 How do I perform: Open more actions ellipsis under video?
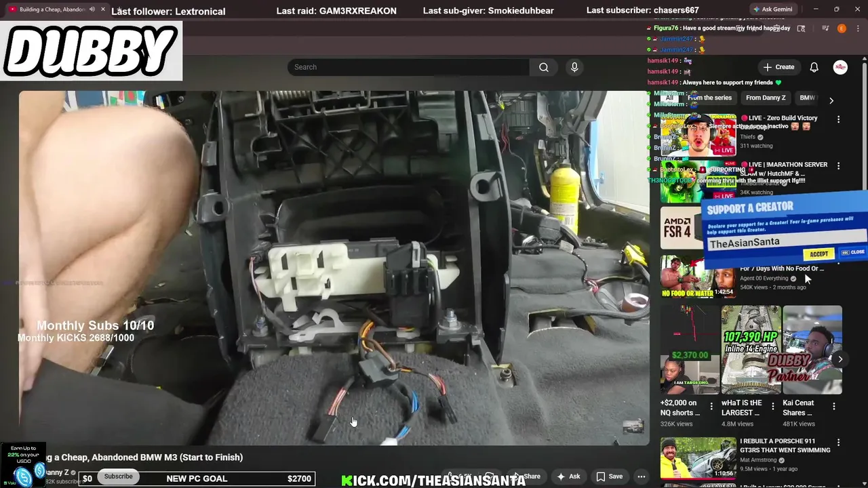(x=641, y=476)
